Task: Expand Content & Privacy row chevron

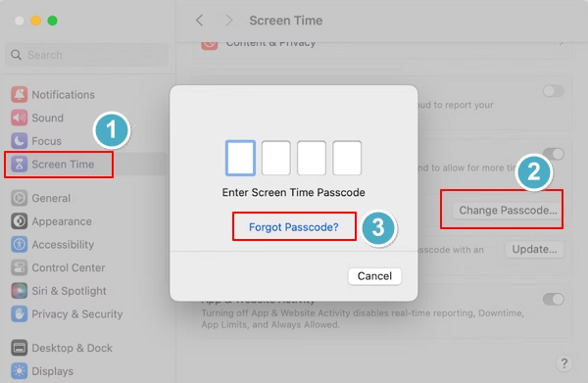Action: pos(562,43)
